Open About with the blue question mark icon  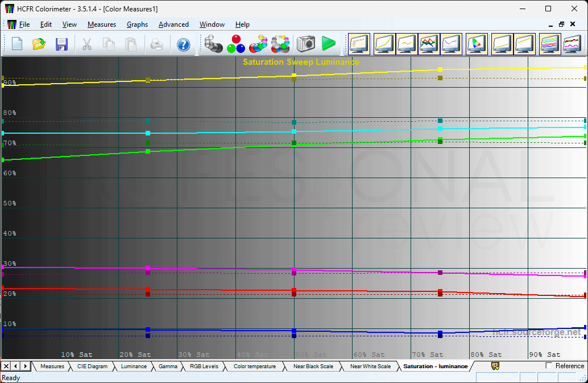(183, 44)
